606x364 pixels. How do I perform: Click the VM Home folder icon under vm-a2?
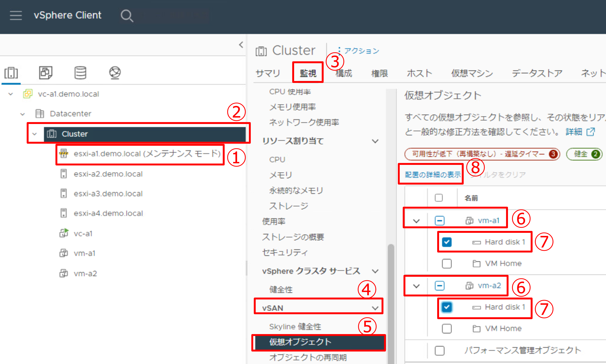[x=477, y=328]
